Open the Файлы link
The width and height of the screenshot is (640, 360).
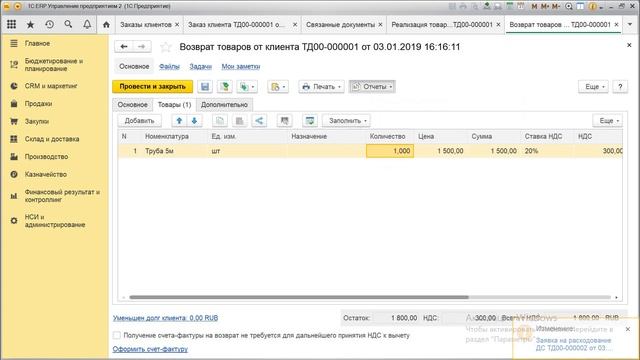(x=169, y=66)
